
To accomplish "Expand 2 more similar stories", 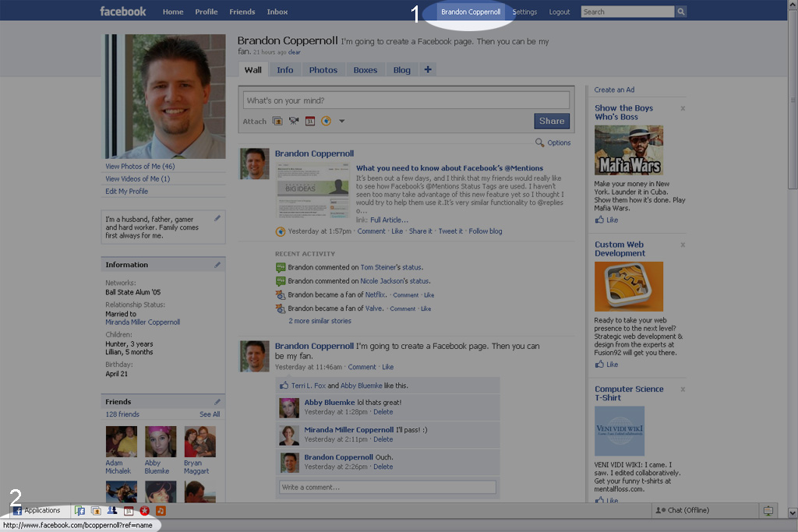I will pos(320,321).
